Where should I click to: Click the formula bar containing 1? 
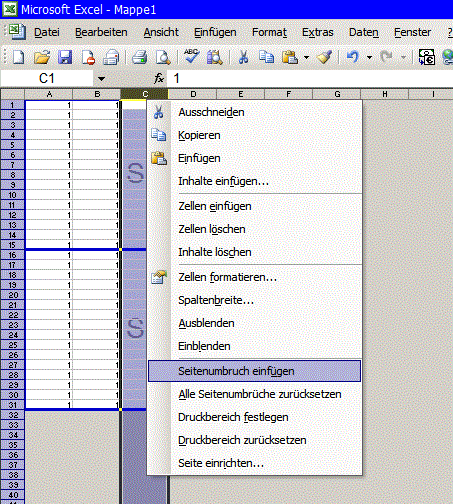[310, 79]
